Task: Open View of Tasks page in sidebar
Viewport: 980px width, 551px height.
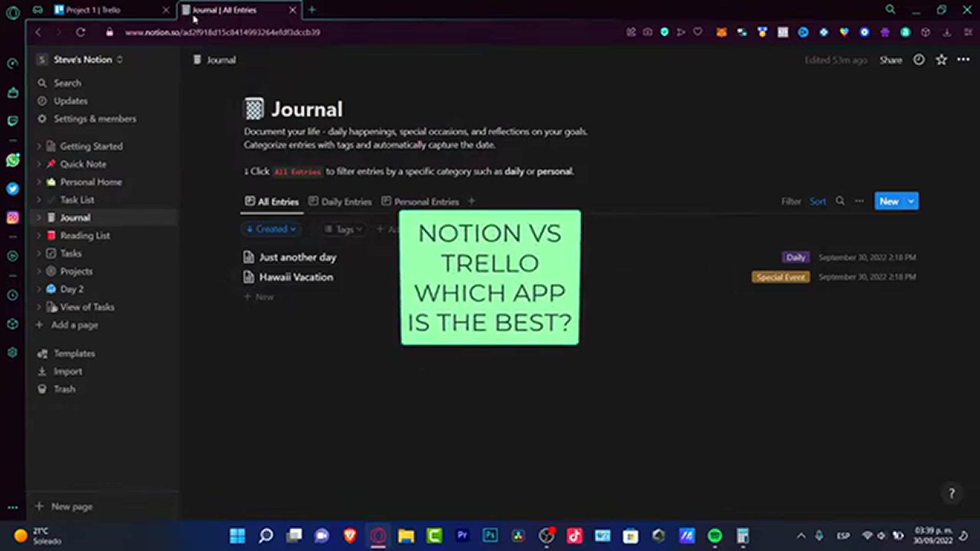Action: point(87,307)
